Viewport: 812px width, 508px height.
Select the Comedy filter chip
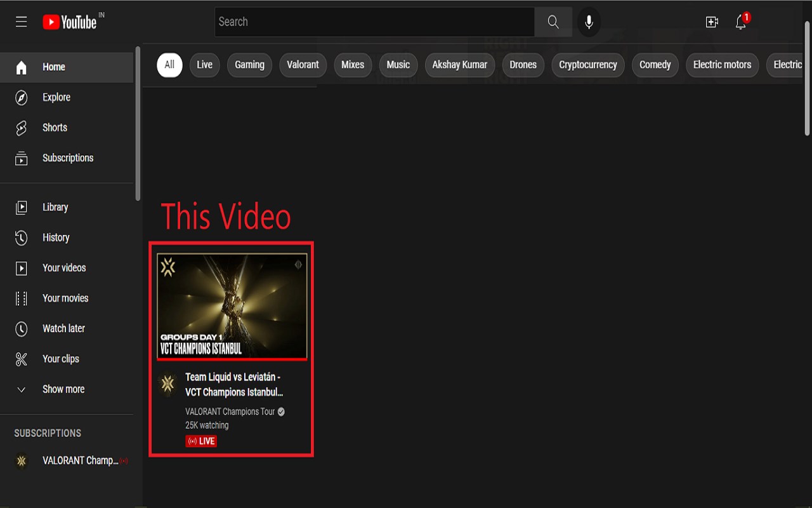pyautogui.click(x=655, y=65)
